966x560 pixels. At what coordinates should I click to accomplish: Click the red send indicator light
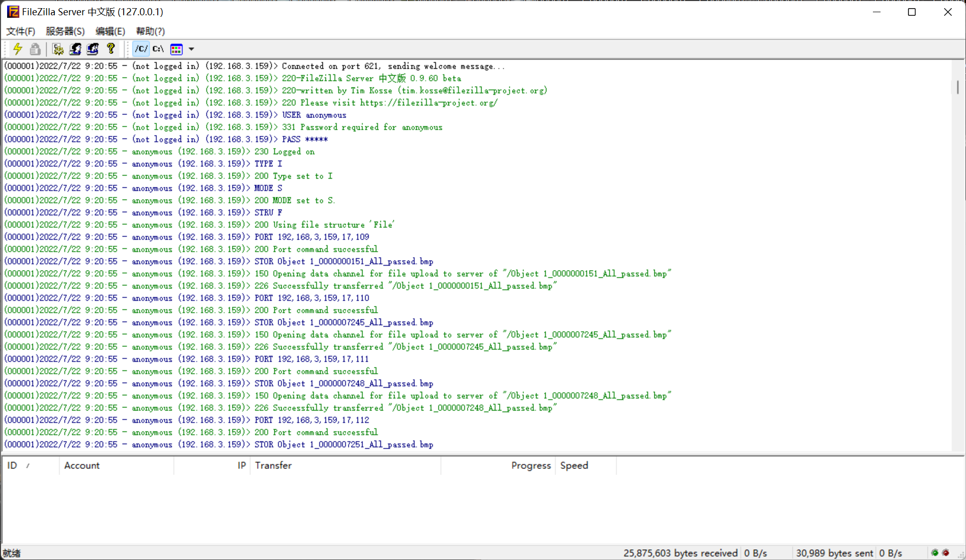pyautogui.click(x=946, y=552)
